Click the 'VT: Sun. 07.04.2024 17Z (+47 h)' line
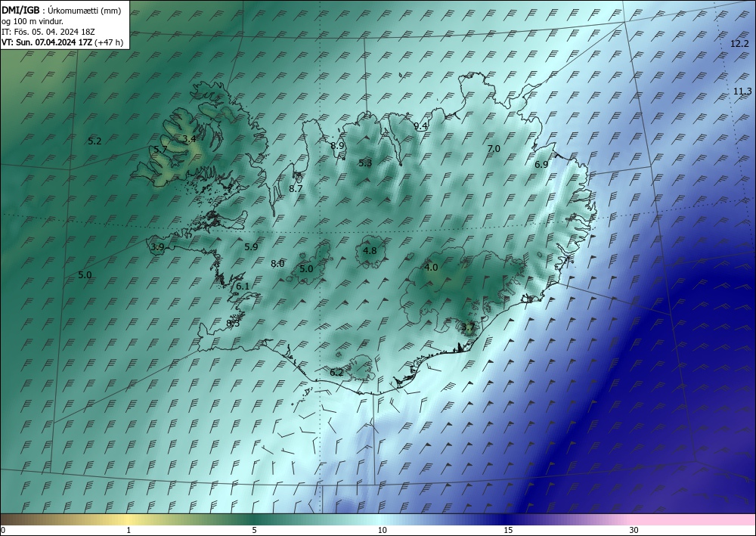The image size is (756, 536). coord(62,42)
